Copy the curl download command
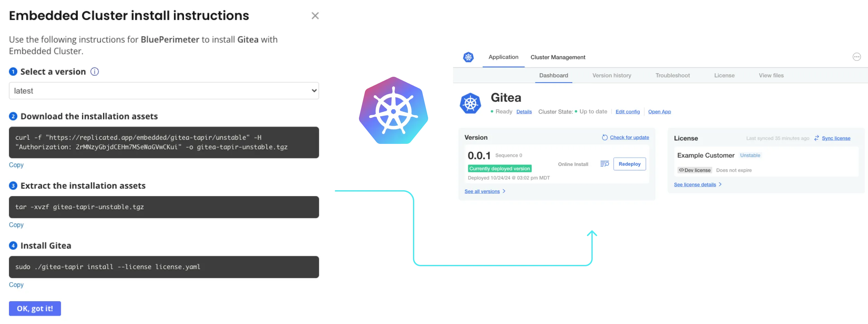 coord(16,165)
